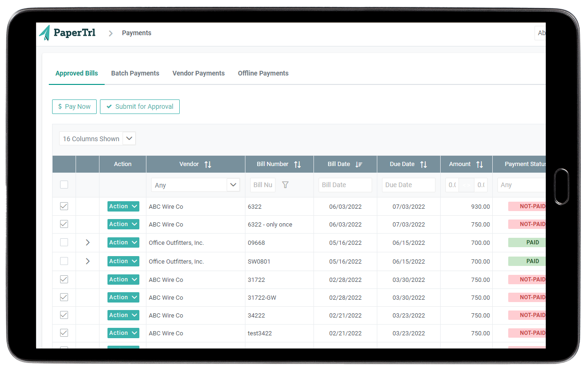This screenshot has height=371, width=588.
Task: Click NOT-PAID status badge for bill 6322
Action: pyautogui.click(x=527, y=206)
